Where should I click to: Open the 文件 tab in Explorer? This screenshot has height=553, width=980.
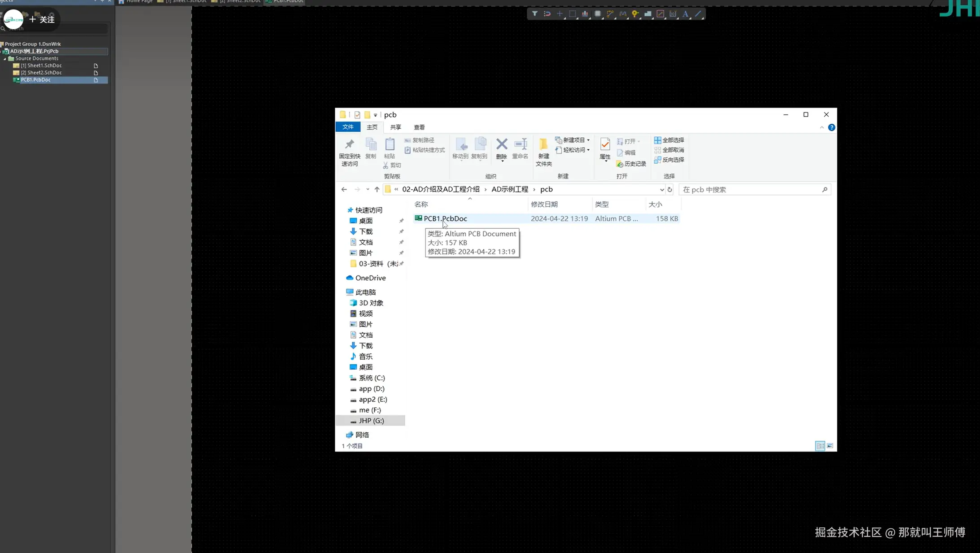348,127
